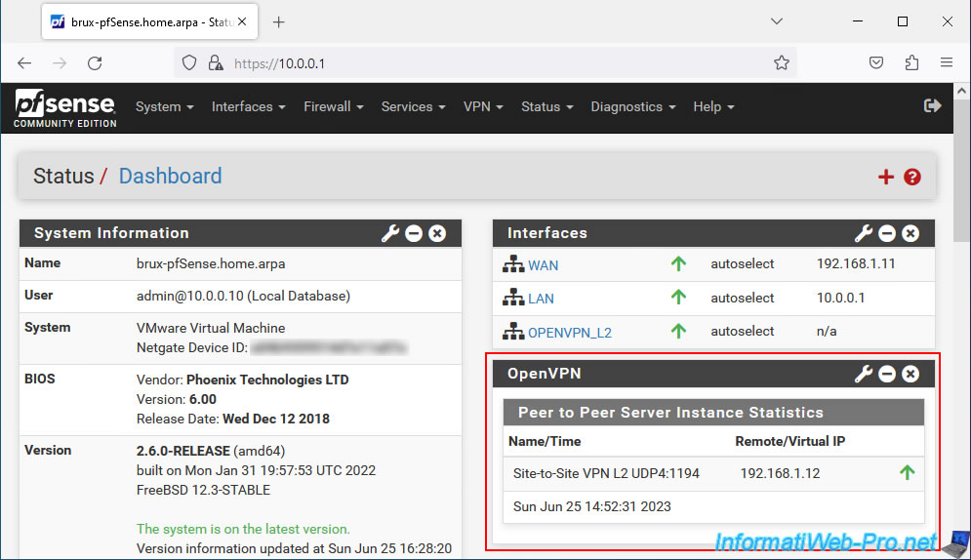Click the 'FreeBSD 12.3-STABLE' text

tap(203, 490)
